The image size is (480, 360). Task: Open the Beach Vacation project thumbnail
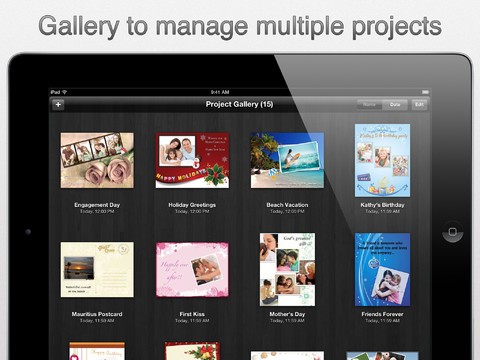pyautogui.click(x=287, y=160)
